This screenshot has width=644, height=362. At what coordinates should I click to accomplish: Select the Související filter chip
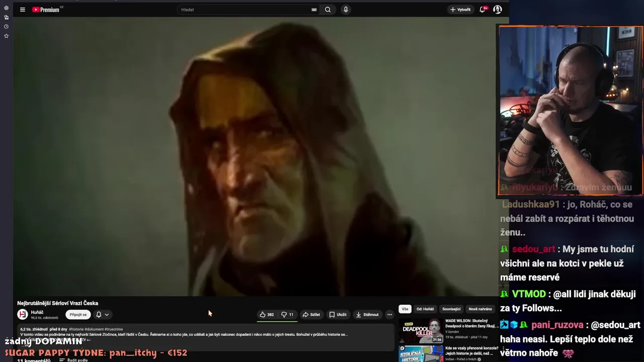(x=451, y=309)
